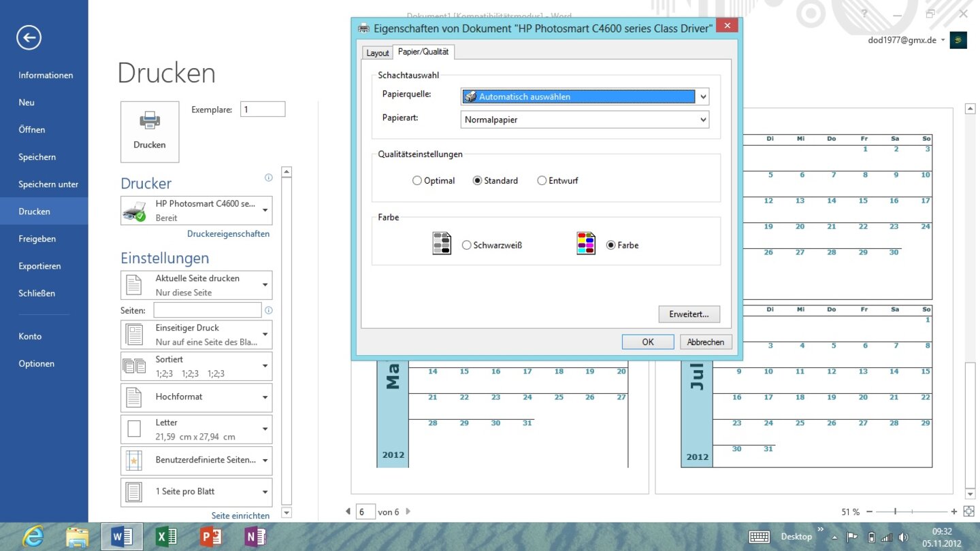980x551 pixels.
Task: Expand Benutzerdefinierte Seiten margins dropdown
Action: [x=197, y=461]
